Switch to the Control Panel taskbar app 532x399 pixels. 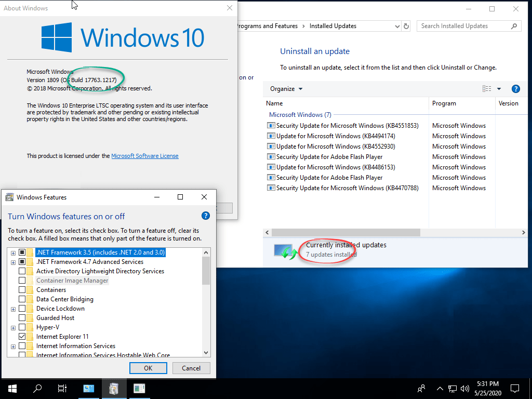tap(88, 388)
